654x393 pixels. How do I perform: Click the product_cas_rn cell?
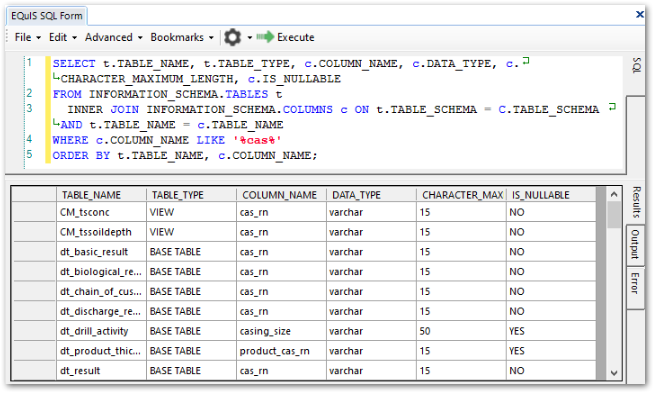[282, 351]
